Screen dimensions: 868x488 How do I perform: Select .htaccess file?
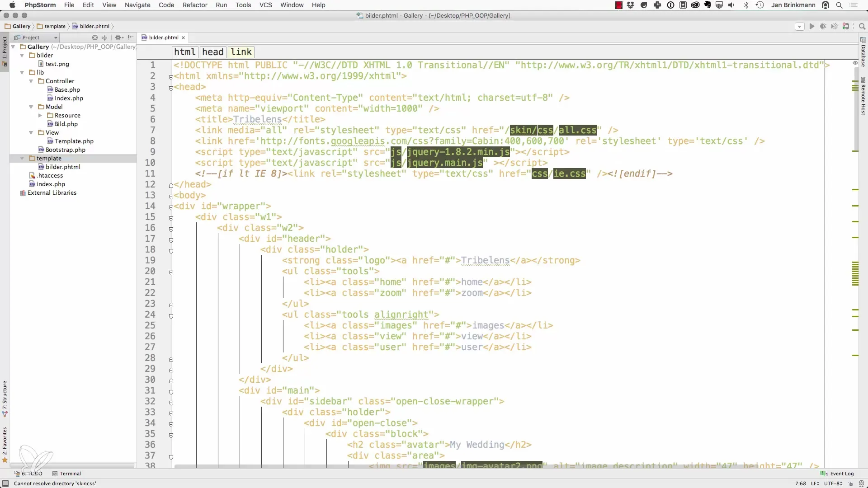(x=46, y=175)
